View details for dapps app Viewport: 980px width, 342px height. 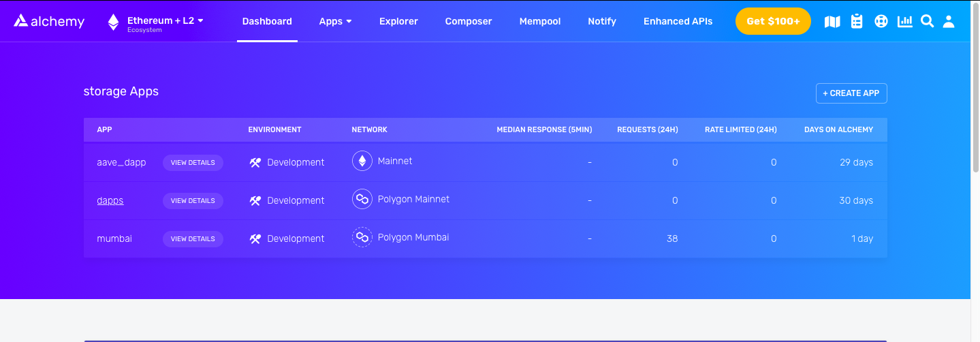click(193, 200)
